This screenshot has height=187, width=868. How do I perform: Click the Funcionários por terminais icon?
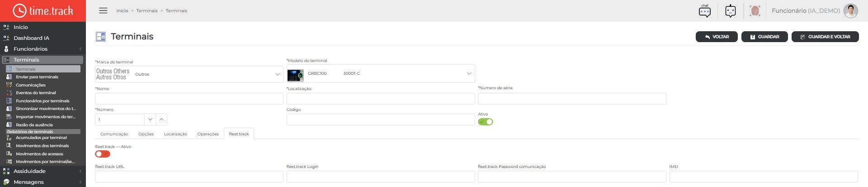tap(9, 101)
